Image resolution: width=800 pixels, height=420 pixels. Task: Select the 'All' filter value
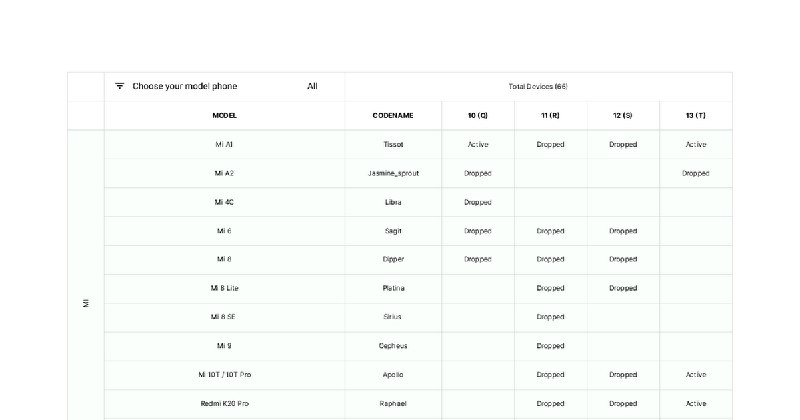pyautogui.click(x=312, y=86)
